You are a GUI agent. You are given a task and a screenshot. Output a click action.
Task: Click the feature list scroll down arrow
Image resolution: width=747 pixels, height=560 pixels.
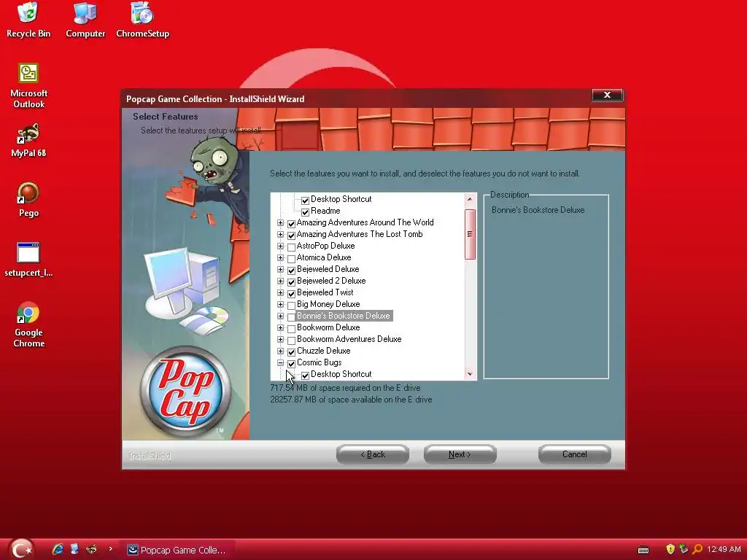(x=470, y=374)
